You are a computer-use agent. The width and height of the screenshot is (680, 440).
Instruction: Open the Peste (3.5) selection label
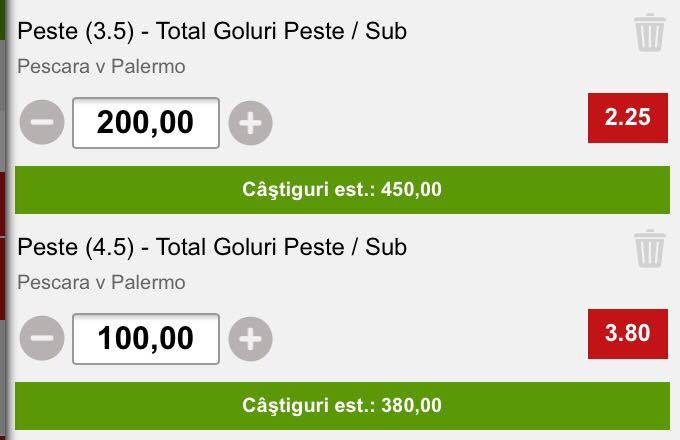tap(76, 32)
